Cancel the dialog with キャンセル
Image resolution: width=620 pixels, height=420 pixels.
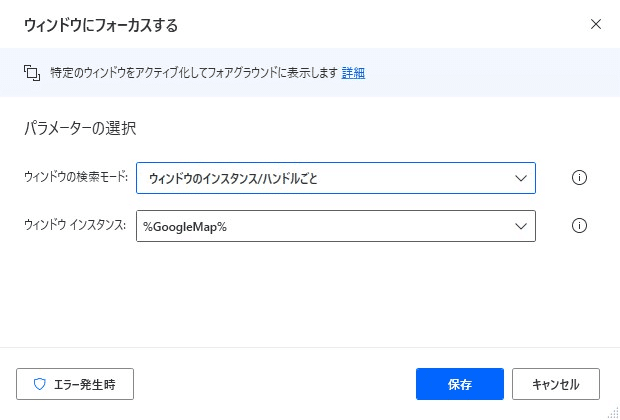[556, 384]
